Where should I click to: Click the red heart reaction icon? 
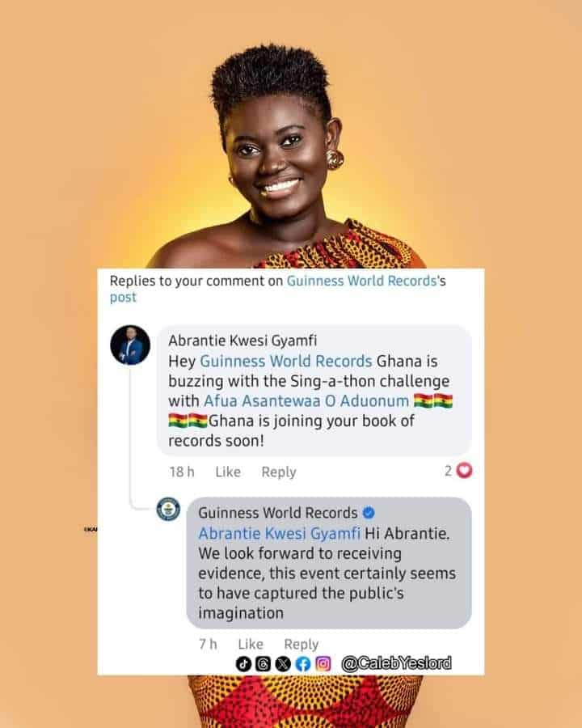coord(464,471)
